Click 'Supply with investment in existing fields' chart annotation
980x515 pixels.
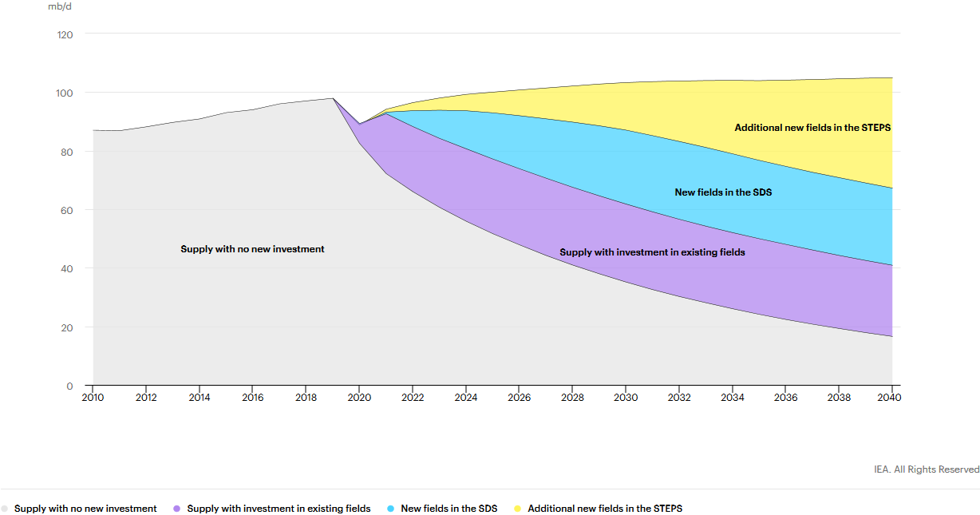(x=652, y=252)
